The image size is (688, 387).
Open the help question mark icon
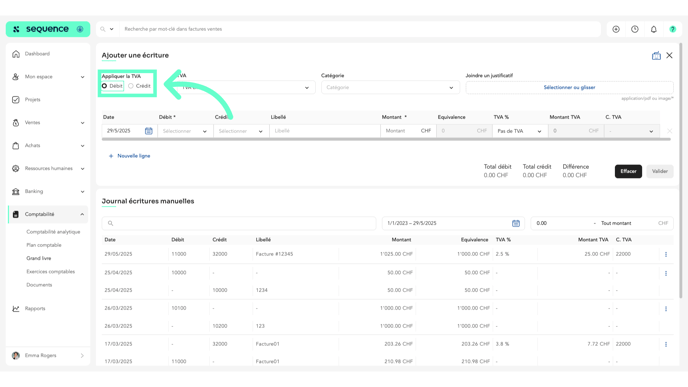click(x=673, y=29)
